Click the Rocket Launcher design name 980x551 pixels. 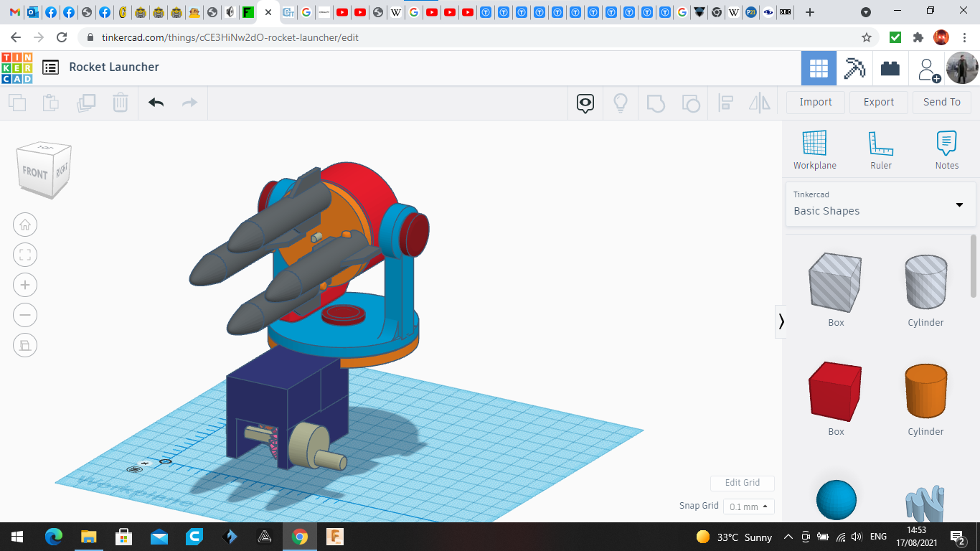(114, 67)
